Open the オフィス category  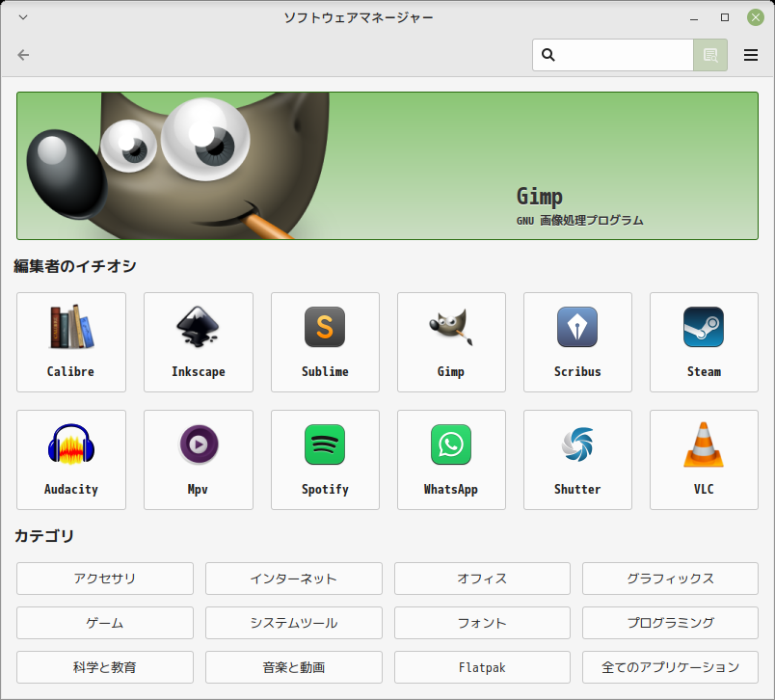tap(482, 579)
